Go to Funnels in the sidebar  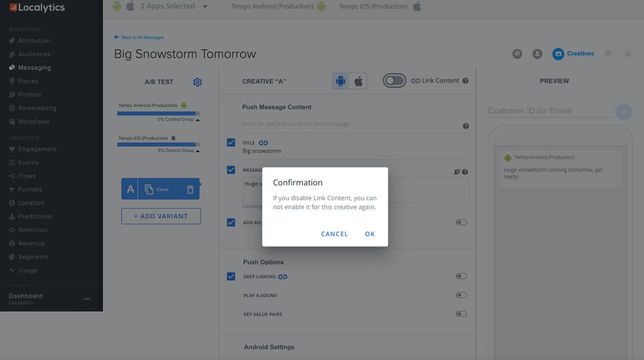point(30,189)
